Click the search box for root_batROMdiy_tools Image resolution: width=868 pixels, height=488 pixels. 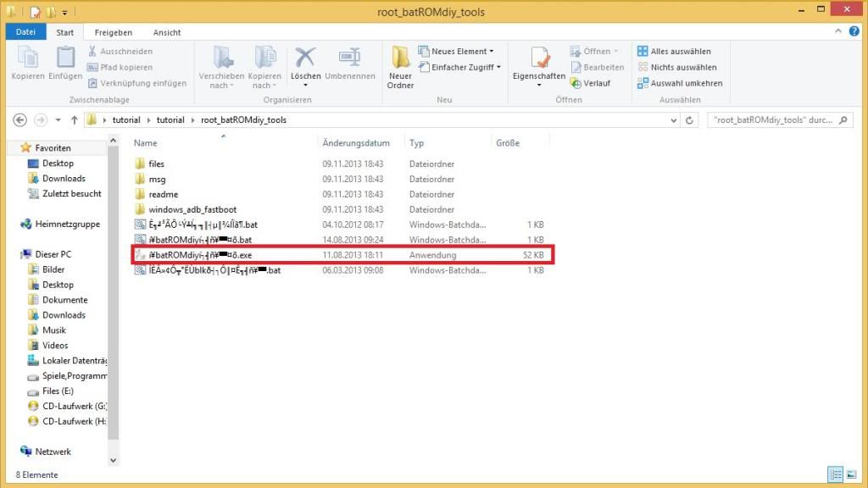coord(780,120)
